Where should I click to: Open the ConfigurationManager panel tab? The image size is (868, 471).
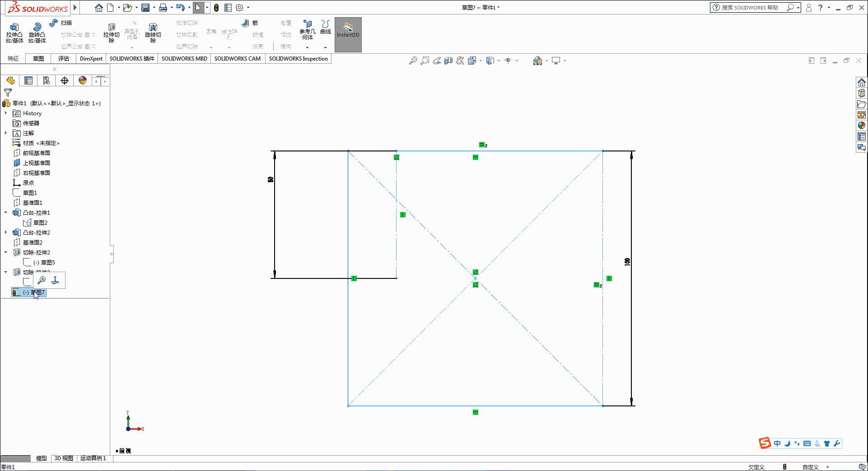pos(47,80)
